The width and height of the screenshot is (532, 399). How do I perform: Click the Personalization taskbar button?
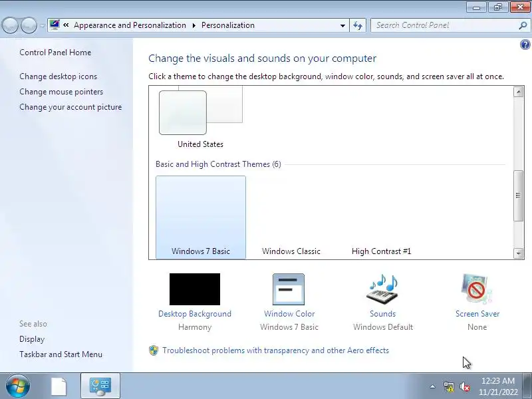tap(100, 386)
